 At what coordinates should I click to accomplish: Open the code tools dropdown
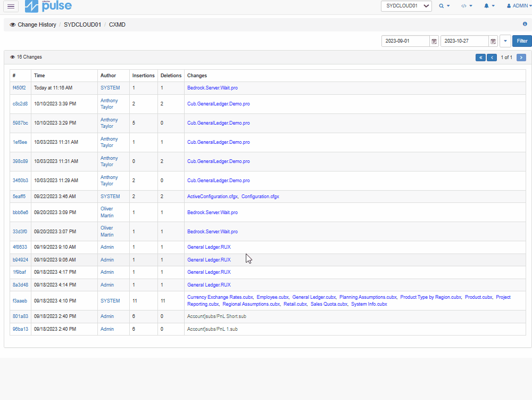(x=467, y=6)
